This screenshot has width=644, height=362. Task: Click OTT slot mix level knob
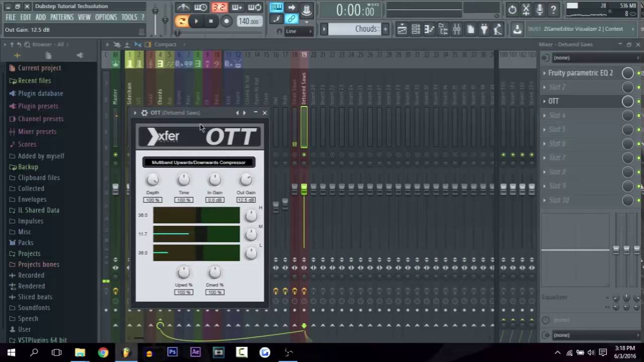(x=628, y=101)
